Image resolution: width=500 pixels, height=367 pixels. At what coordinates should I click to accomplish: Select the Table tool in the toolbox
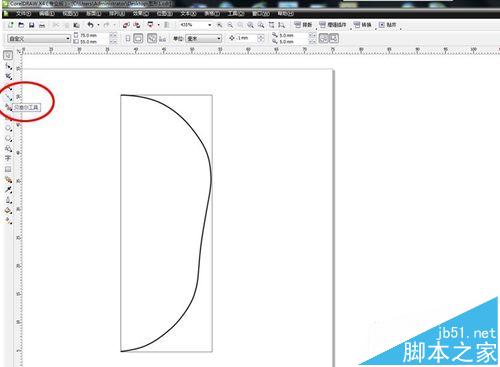[x=8, y=169]
